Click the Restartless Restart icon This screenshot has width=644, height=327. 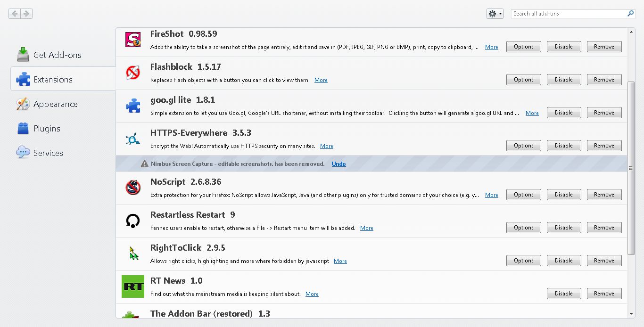tap(133, 221)
